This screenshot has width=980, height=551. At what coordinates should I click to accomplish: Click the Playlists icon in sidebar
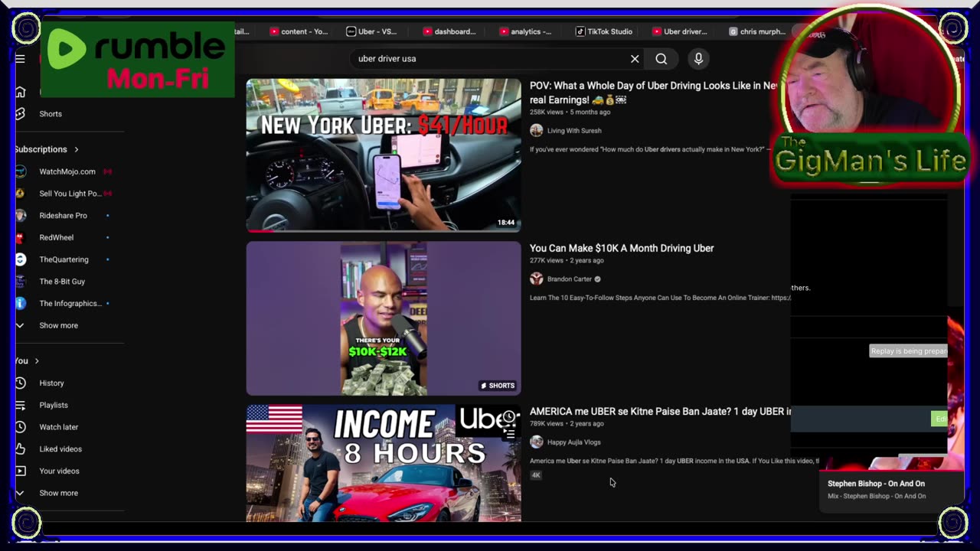tap(21, 405)
